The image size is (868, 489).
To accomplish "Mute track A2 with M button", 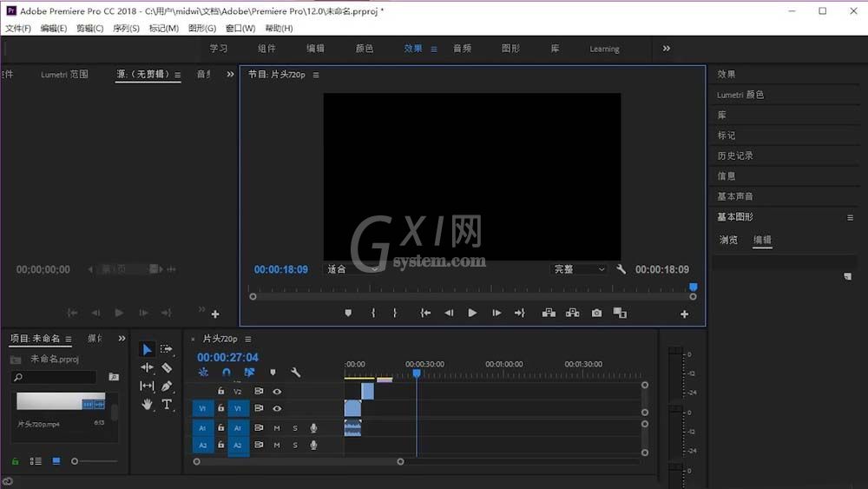I will tap(277, 446).
